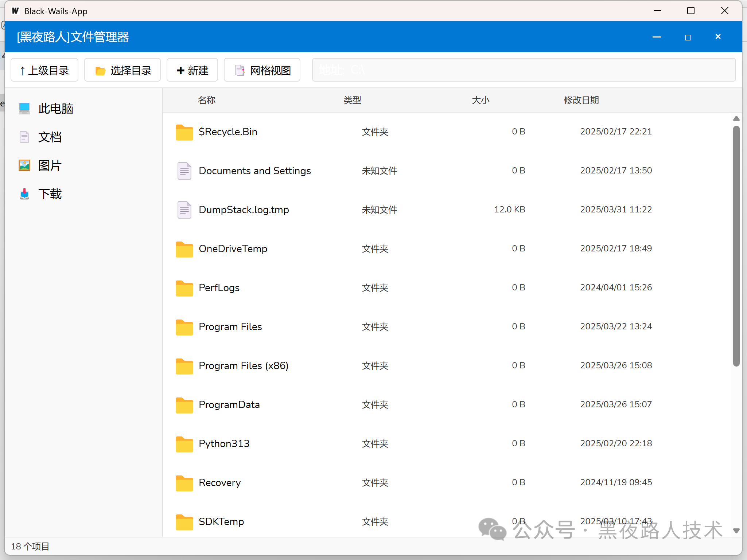The image size is (747, 560).
Task: Go up to parent directory
Action: click(44, 70)
